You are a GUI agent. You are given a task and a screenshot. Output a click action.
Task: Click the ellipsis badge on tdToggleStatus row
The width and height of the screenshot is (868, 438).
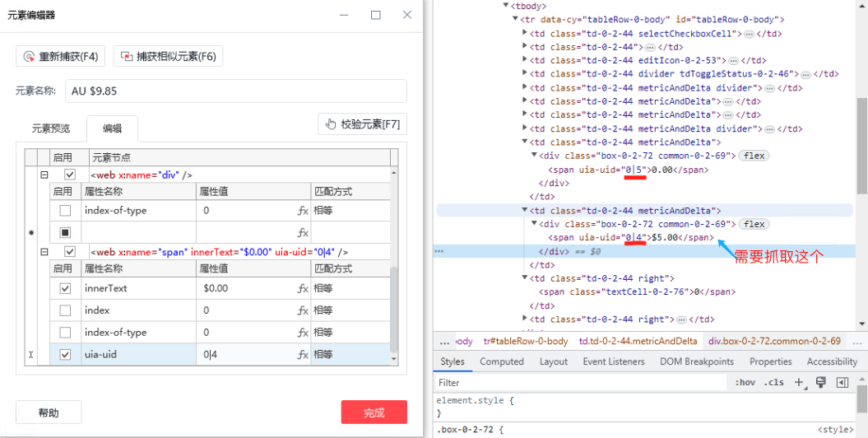(x=806, y=74)
